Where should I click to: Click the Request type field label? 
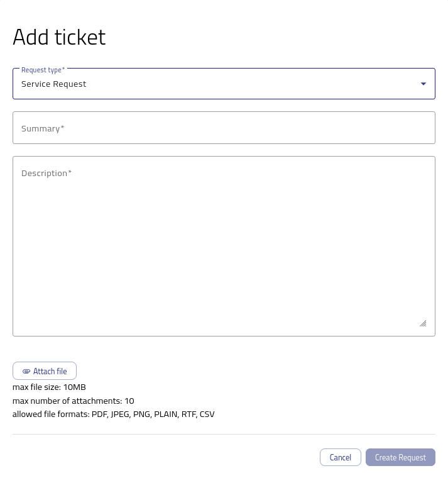43,70
